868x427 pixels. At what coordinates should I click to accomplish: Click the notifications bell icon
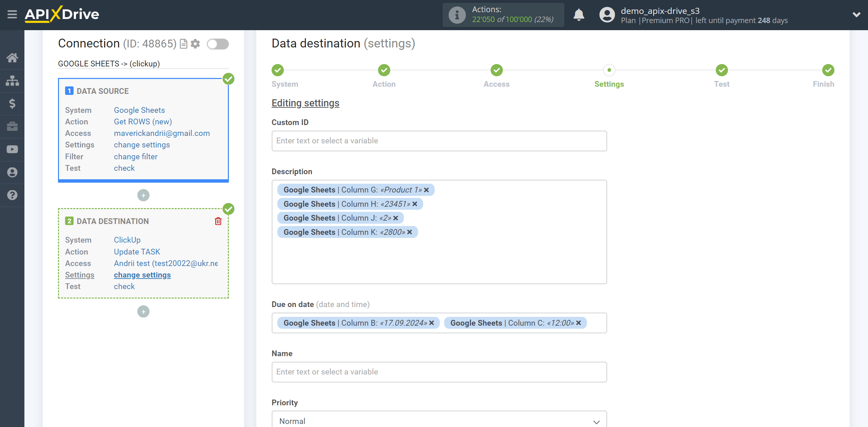click(x=578, y=14)
